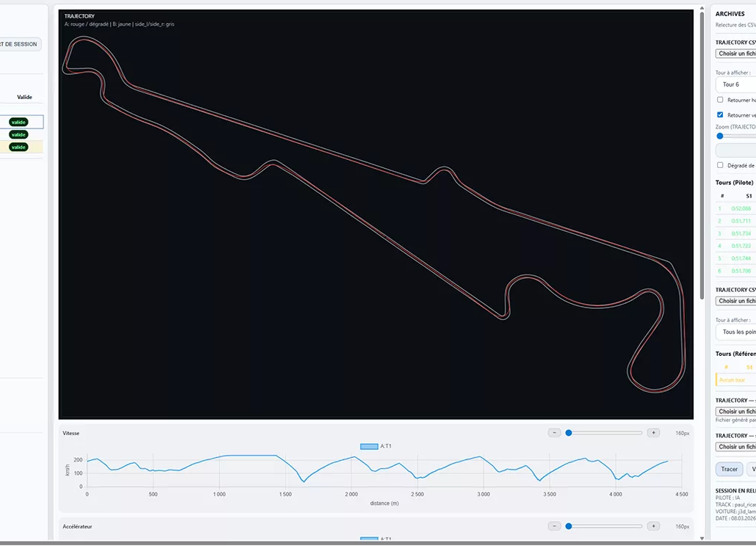Click first Choisir un fichier under Trajectory CSV
Image resolution: width=756 pixels, height=546 pixels.
pos(736,54)
